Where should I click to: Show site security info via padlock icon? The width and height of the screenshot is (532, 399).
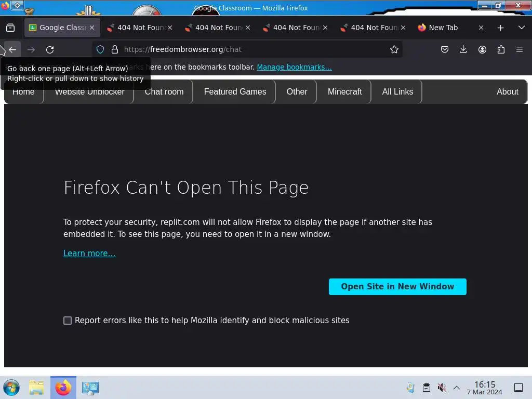(x=115, y=49)
